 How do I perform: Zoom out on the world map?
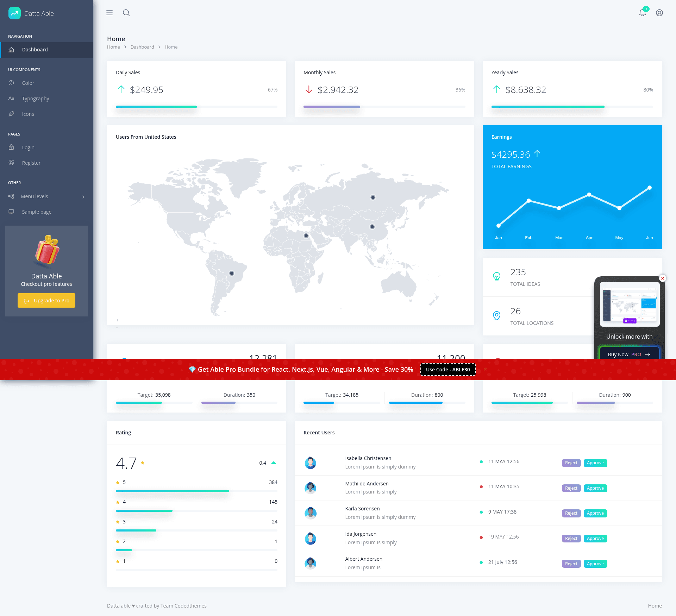coord(117,328)
